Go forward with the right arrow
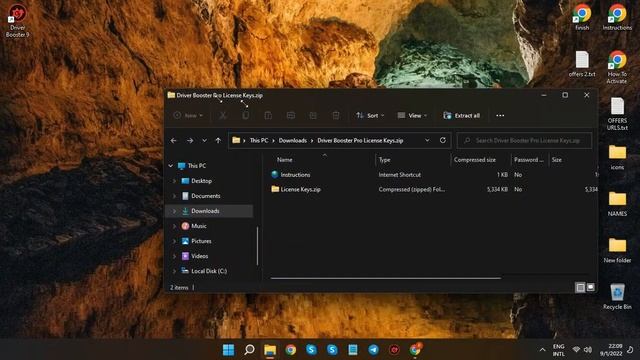Viewport: 640px width, 360px height. tap(190, 140)
